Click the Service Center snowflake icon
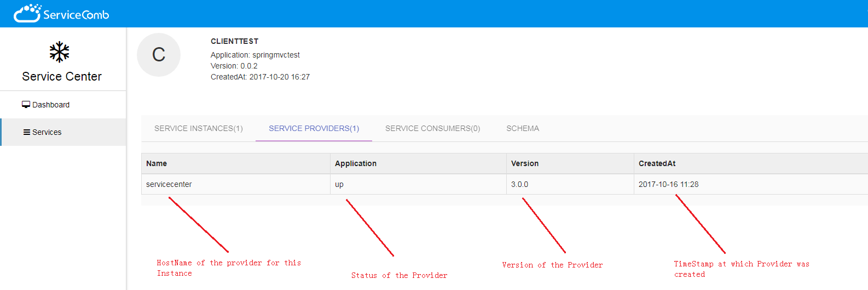This screenshot has height=290, width=868. (x=59, y=52)
